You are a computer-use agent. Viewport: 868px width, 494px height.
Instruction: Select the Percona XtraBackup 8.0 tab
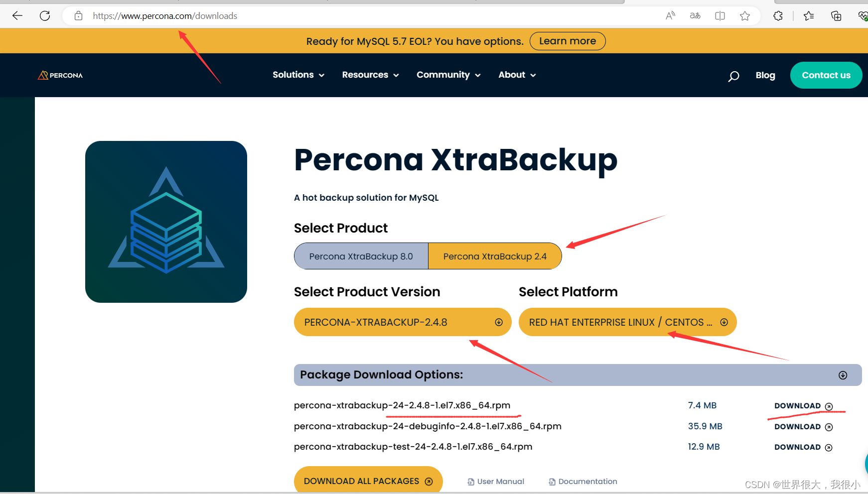coord(361,256)
